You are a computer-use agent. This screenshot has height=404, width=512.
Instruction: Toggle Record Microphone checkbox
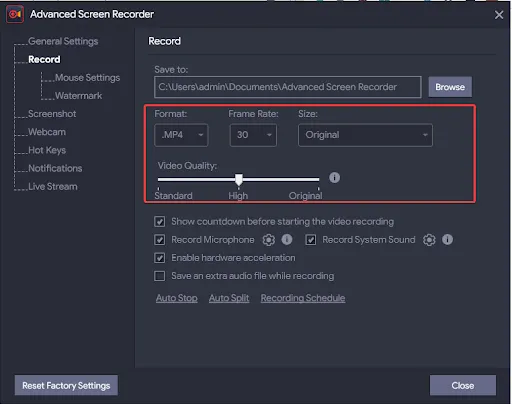click(160, 240)
